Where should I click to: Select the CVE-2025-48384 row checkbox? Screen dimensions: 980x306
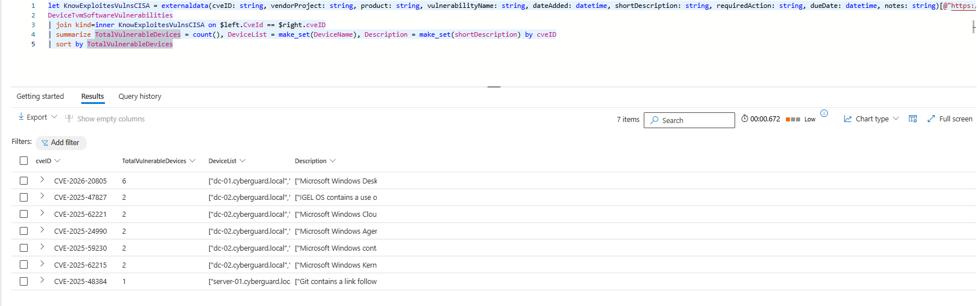(x=24, y=281)
